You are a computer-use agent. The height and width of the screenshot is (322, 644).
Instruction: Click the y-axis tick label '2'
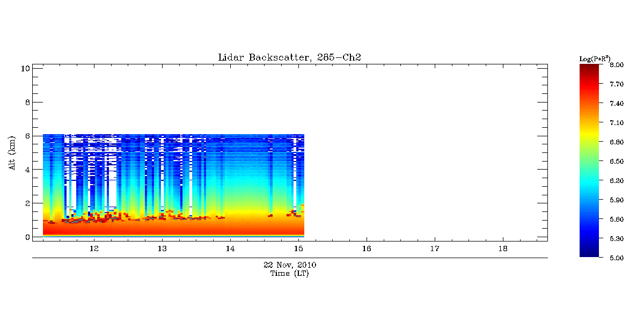[26, 203]
